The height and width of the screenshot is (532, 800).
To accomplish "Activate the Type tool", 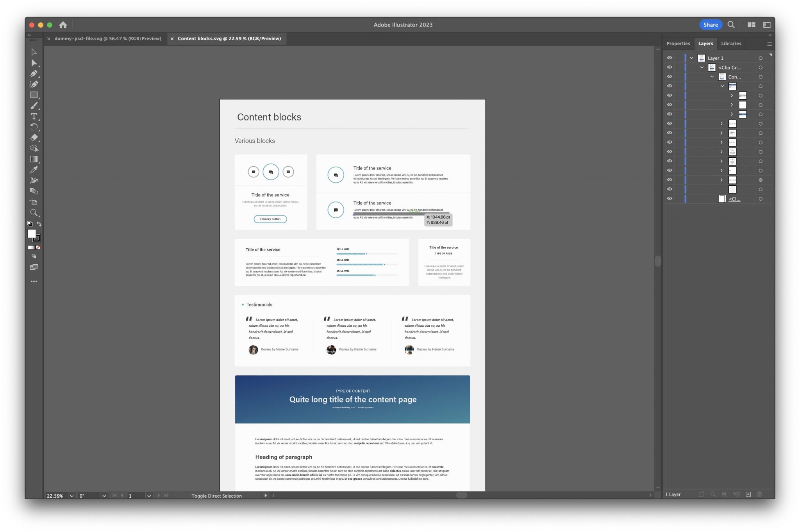I will 34,116.
